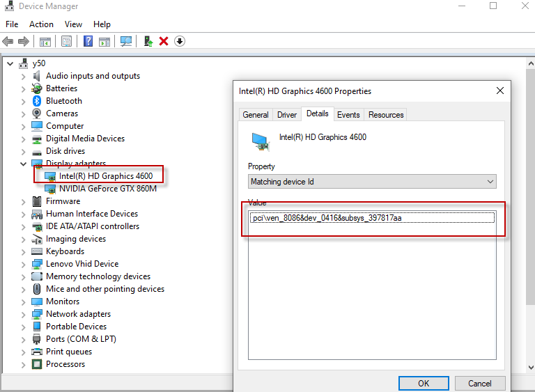Select the Firmware chip icon
Viewport: 535px width, 392px height.
point(36,201)
